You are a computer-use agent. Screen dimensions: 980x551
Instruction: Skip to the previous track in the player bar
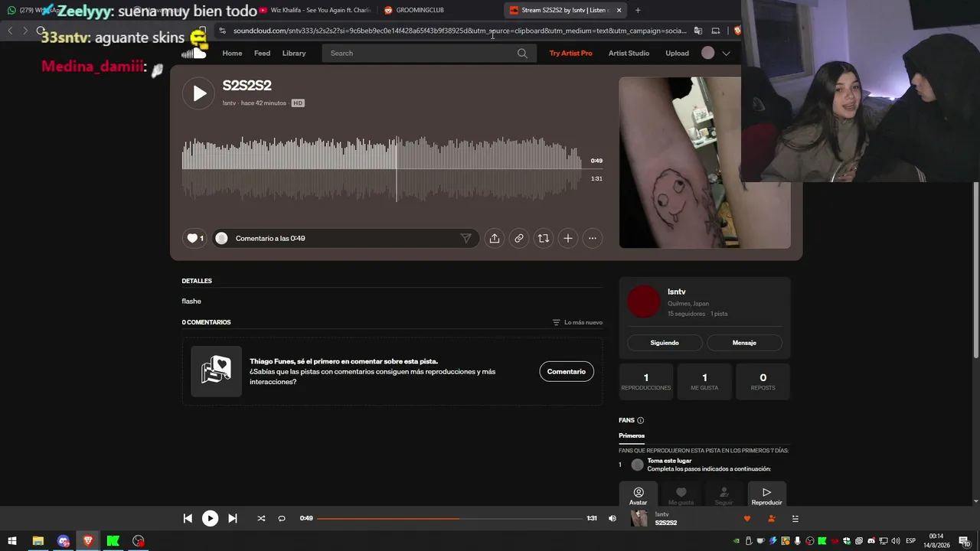(188, 518)
